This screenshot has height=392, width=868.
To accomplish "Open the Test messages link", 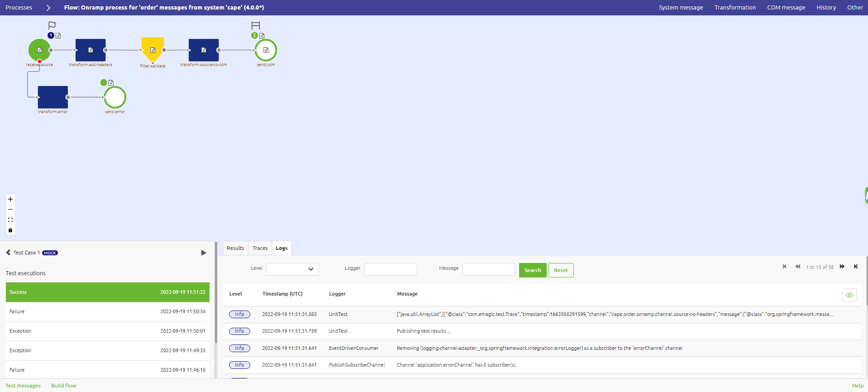I will (23, 386).
